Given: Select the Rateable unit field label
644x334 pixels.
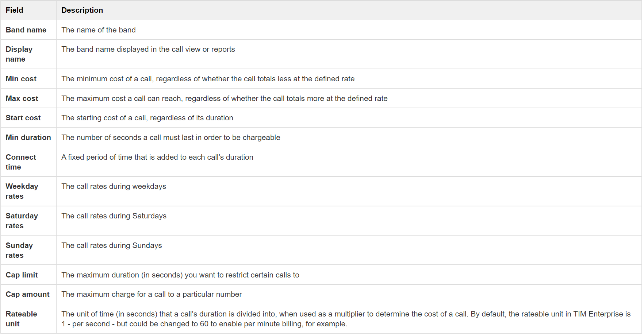Looking at the screenshot, I should click(21, 319).
